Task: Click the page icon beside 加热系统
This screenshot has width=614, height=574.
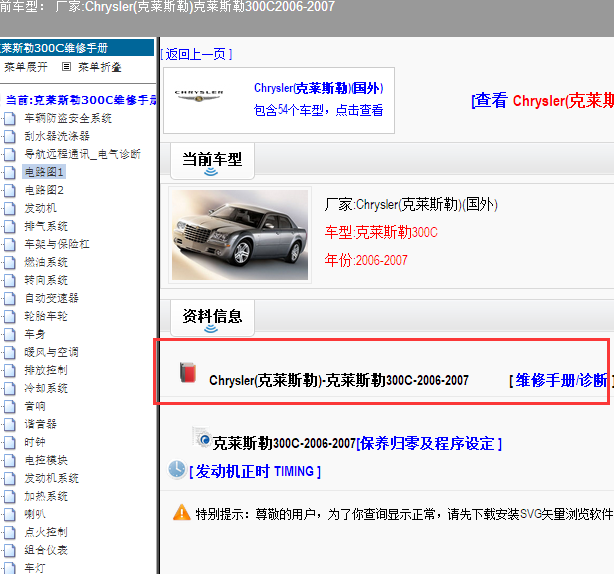Action: pyautogui.click(x=10, y=496)
